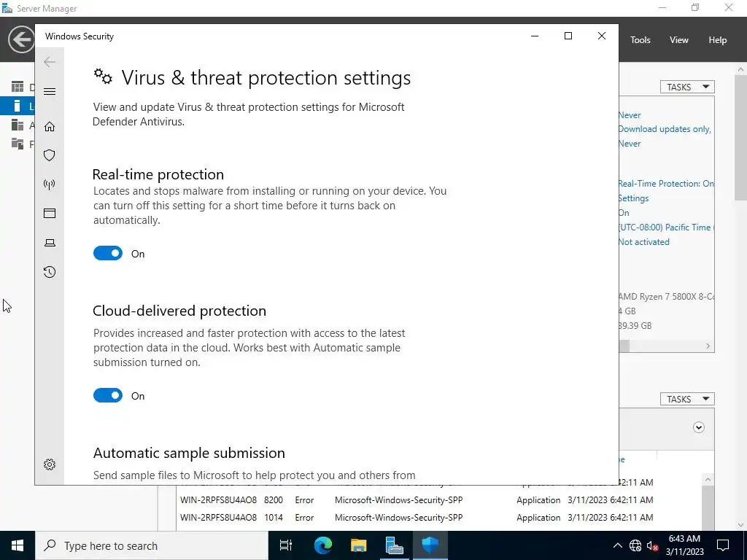Open Task View on the taskbar

pos(286,545)
